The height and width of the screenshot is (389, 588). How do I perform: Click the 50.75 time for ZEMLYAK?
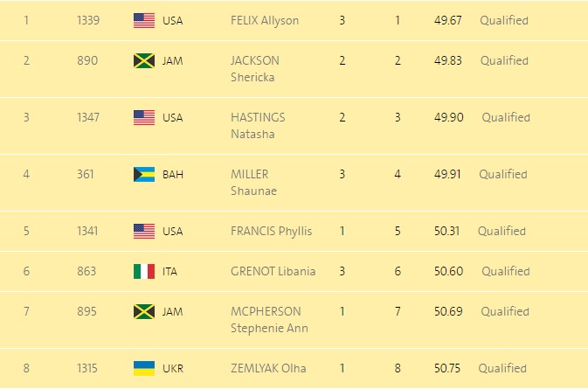click(447, 368)
